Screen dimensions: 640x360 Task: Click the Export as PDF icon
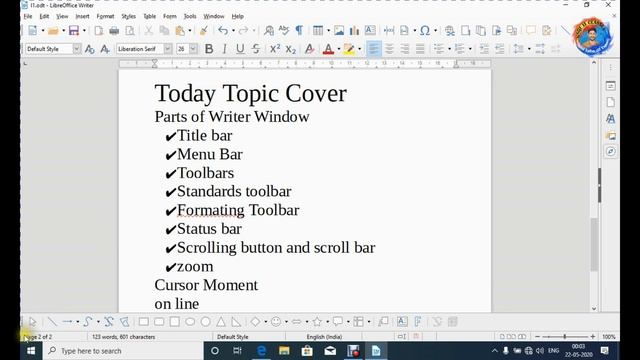pyautogui.click(x=98, y=31)
